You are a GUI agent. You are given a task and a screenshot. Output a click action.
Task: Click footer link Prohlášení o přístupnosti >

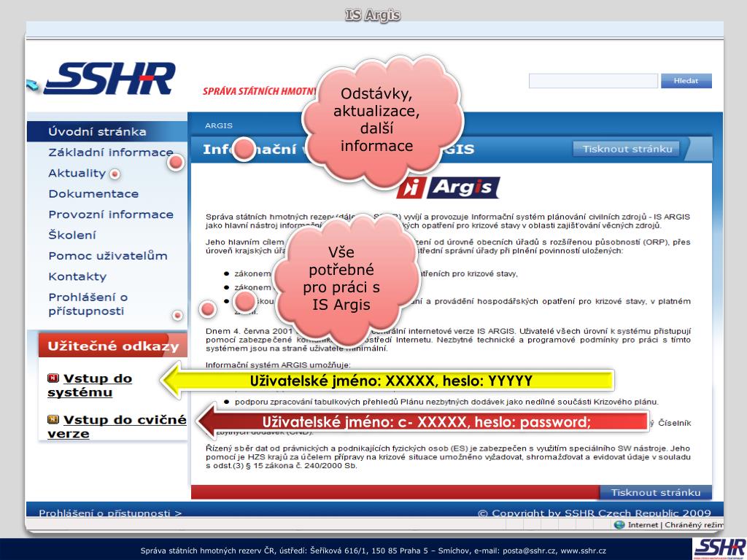coord(110,513)
